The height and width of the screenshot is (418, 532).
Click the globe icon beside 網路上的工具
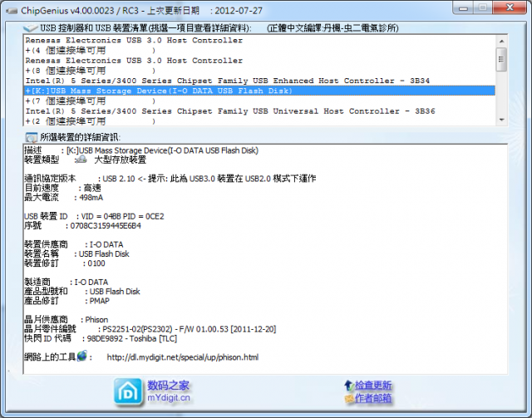[81, 357]
